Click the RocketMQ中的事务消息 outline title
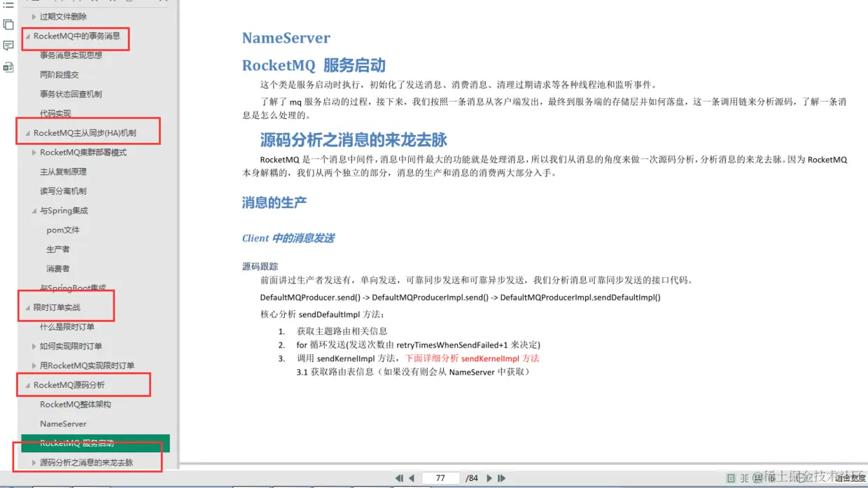Viewport: 868px width, 488px height. pos(76,36)
